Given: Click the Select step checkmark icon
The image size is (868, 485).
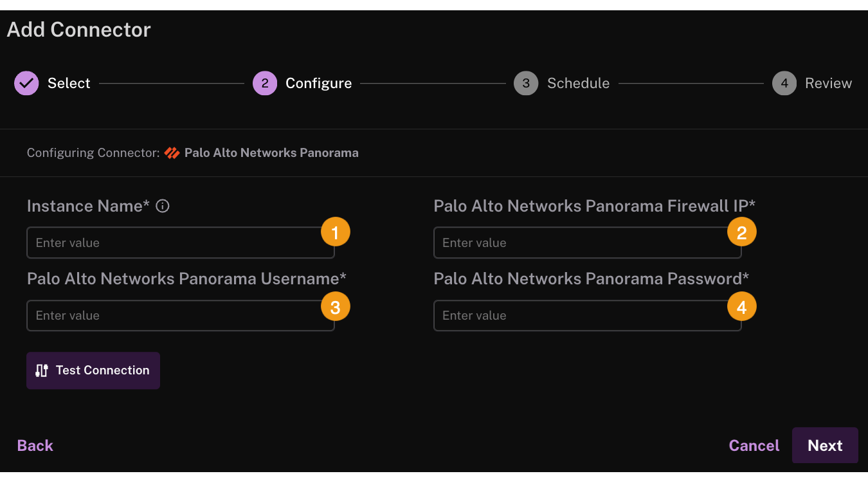Looking at the screenshot, I should pyautogui.click(x=26, y=83).
